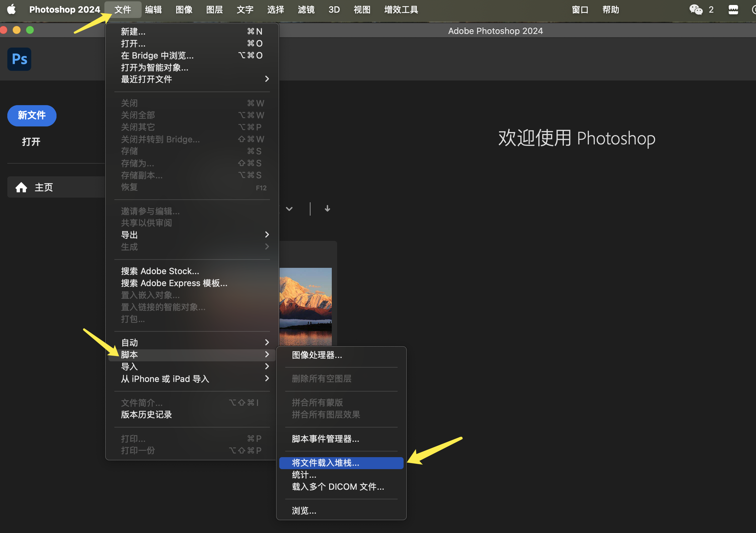Viewport: 756px width, 533px height.
Task: Expand the 从 iPhone 或 iPad 导入 submenu
Action: pyautogui.click(x=192, y=379)
